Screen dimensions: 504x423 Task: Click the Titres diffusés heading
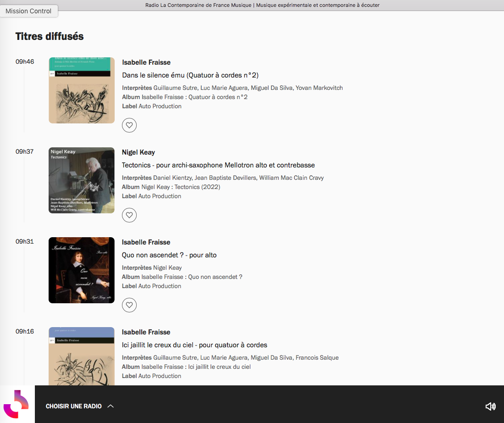point(50,36)
